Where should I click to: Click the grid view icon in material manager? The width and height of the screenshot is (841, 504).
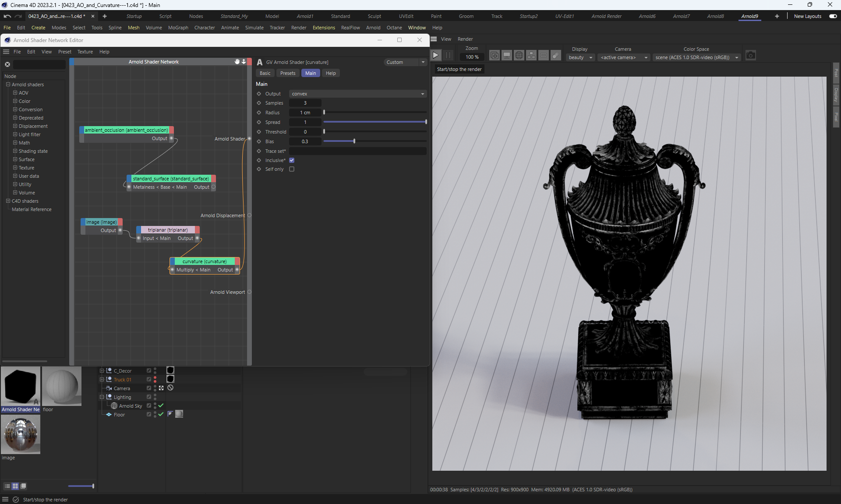pos(15,486)
